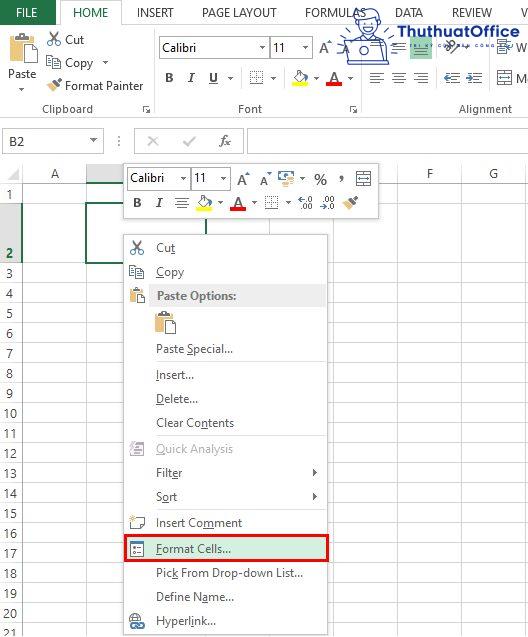
Task: Click Increase Font Size in ribbon
Action: pos(325,48)
